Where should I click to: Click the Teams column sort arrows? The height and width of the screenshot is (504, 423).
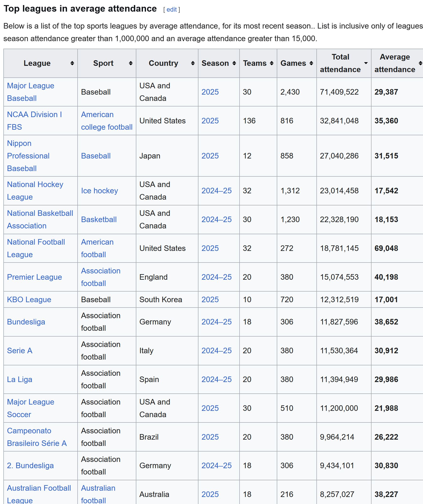271,63
